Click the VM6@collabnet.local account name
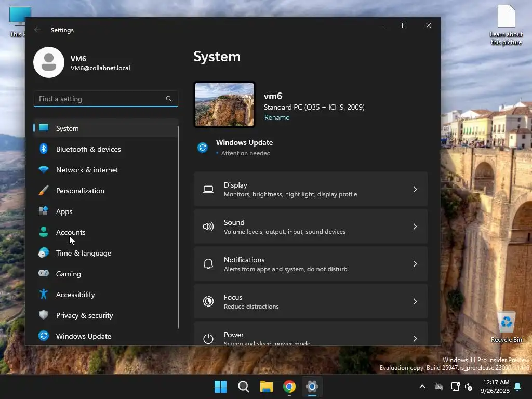The image size is (532, 399). 100,68
